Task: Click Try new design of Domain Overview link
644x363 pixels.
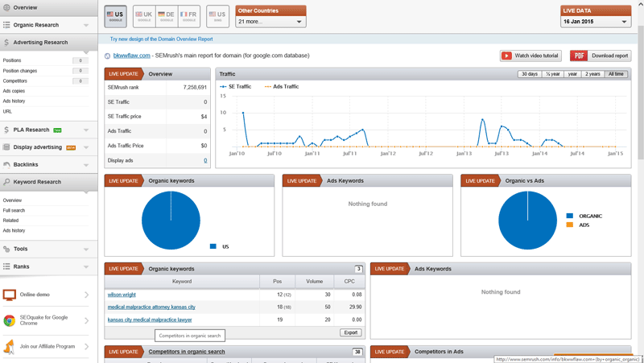Action: (x=162, y=39)
